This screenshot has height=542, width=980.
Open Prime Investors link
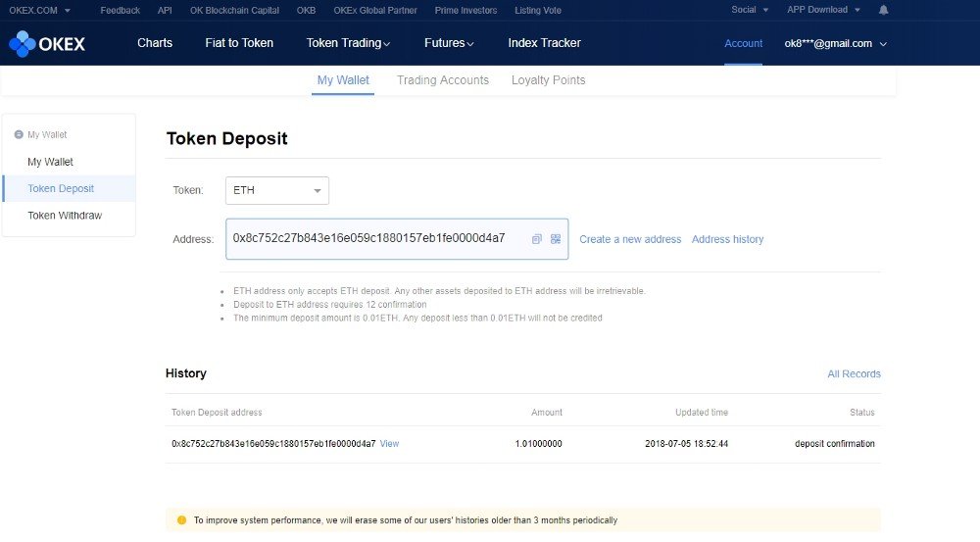pyautogui.click(x=465, y=10)
